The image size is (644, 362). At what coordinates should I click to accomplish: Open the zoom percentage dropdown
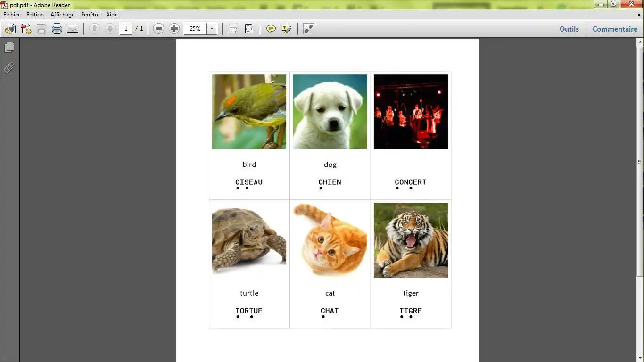[211, 28]
